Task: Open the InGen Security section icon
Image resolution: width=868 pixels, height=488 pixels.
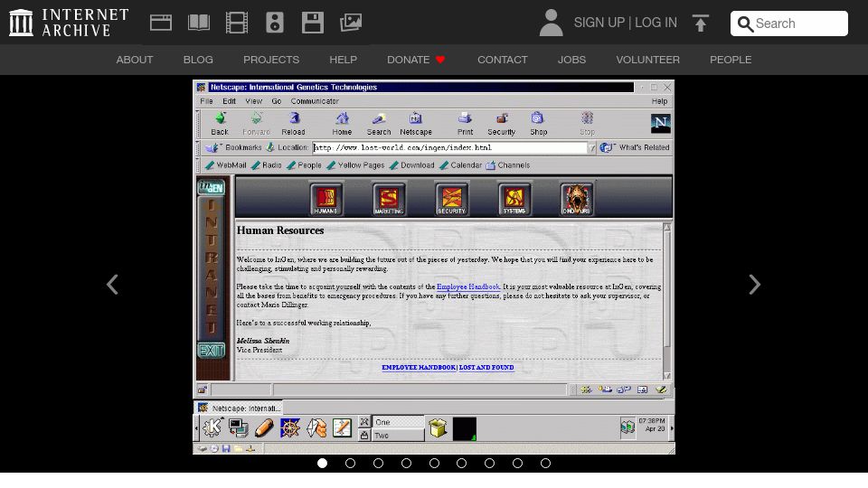Action: (451, 199)
